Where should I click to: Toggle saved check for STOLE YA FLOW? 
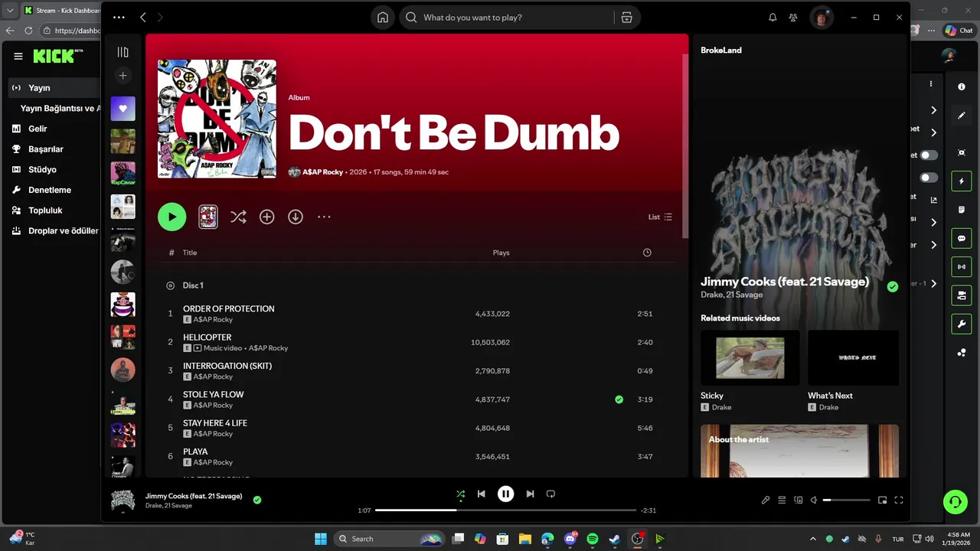point(619,399)
